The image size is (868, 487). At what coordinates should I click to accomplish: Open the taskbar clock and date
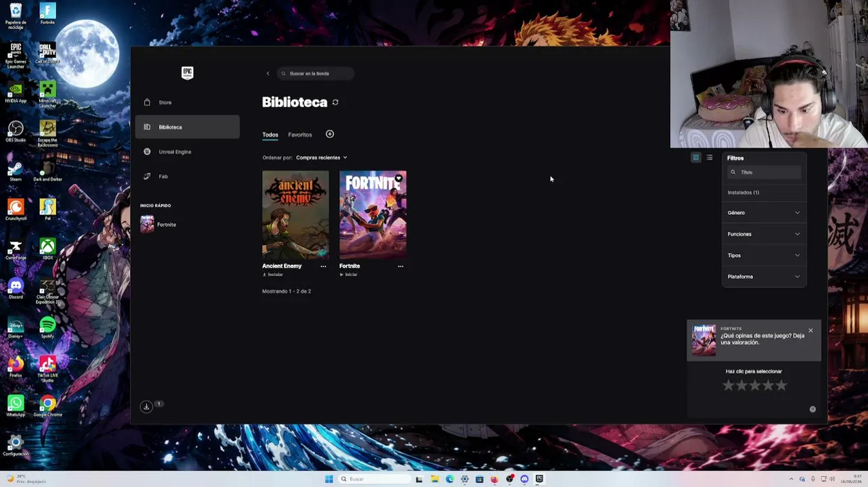pyautogui.click(x=850, y=479)
